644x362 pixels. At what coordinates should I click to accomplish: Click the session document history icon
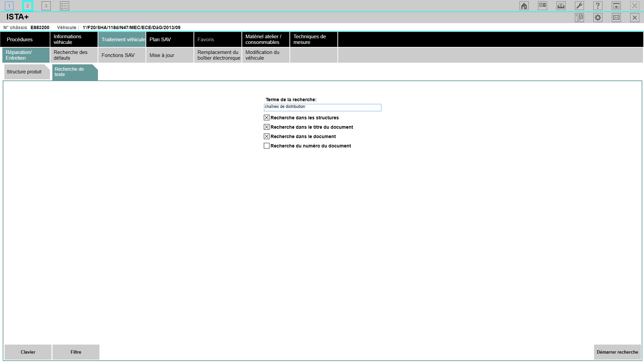point(579,17)
